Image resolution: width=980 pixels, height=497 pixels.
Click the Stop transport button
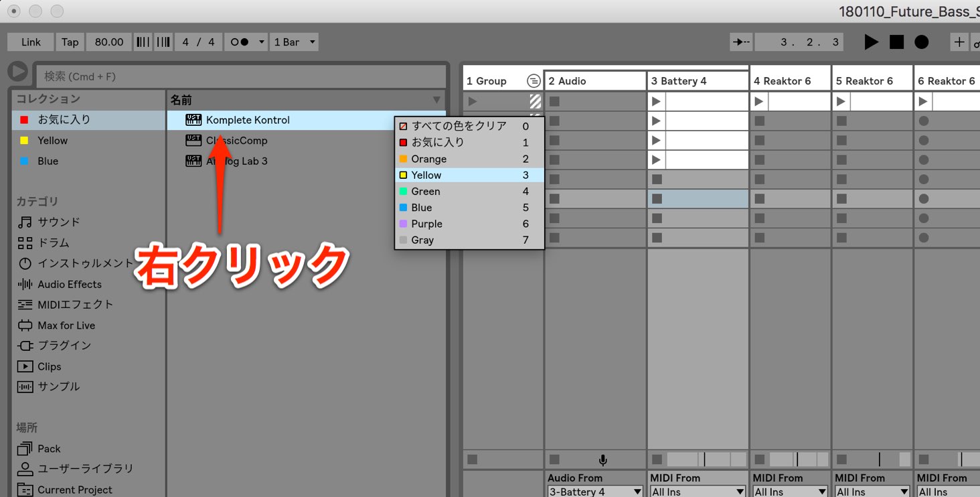coord(896,42)
